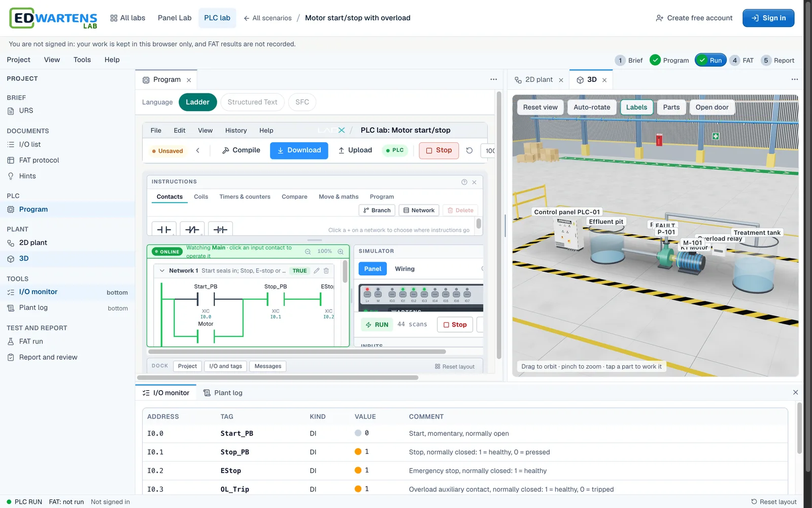This screenshot has height=508, width=812.
Task: Download the program to the PLC
Action: pos(299,150)
